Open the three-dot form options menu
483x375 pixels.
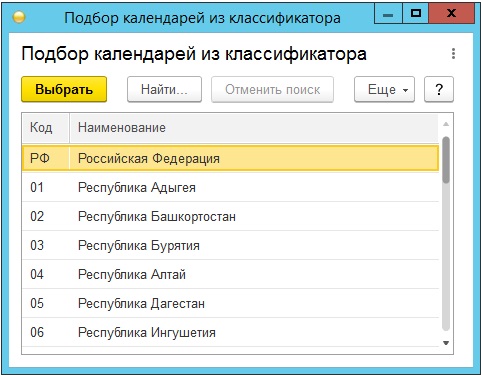[453, 54]
